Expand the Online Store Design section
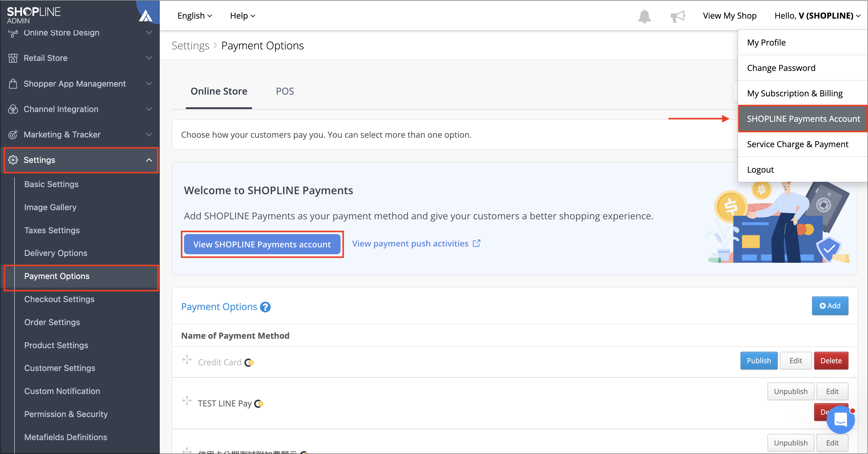 pos(149,32)
